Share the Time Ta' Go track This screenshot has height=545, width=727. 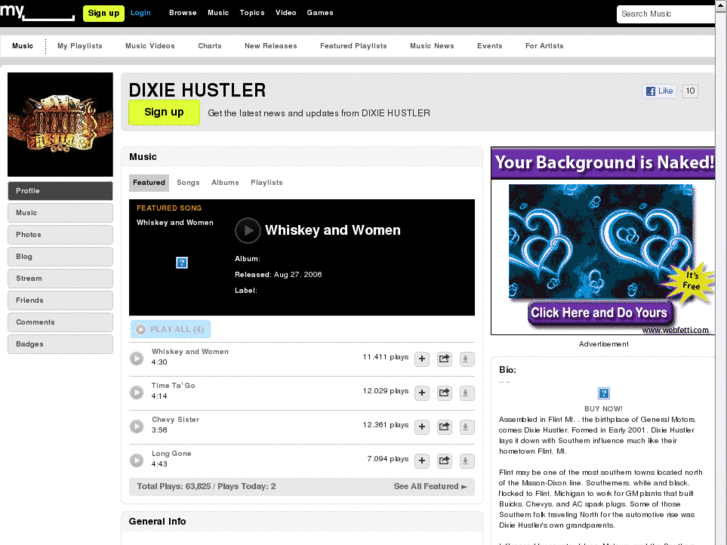[x=444, y=393]
